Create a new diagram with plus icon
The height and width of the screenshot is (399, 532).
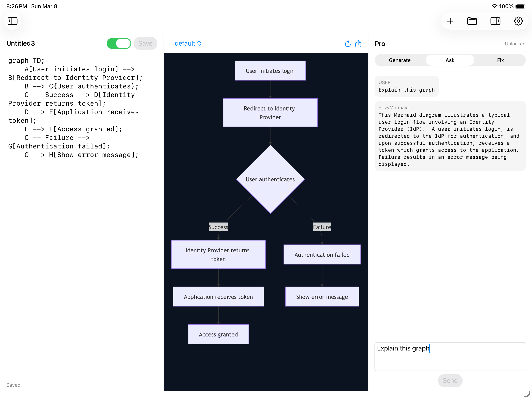(x=450, y=21)
